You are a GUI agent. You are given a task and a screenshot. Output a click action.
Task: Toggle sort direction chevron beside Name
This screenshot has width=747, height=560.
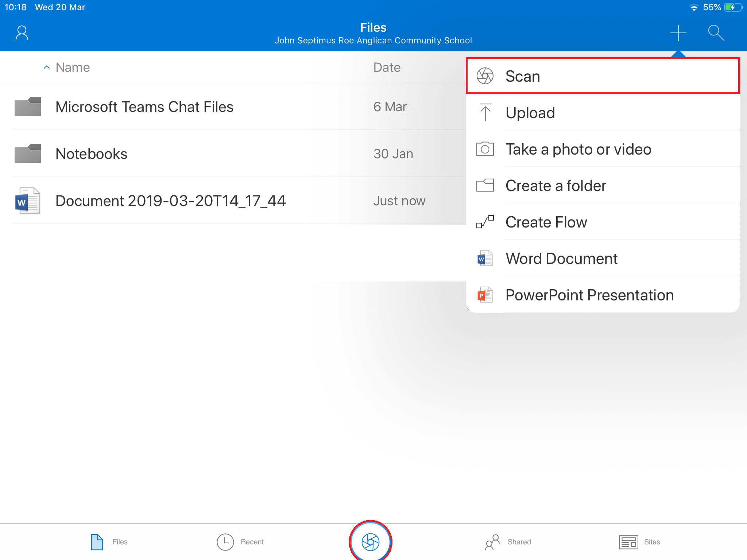point(46,67)
